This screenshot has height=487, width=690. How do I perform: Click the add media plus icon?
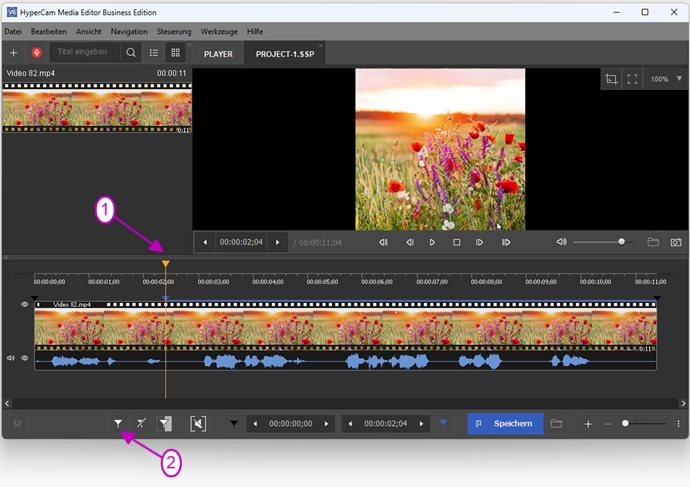pos(13,52)
